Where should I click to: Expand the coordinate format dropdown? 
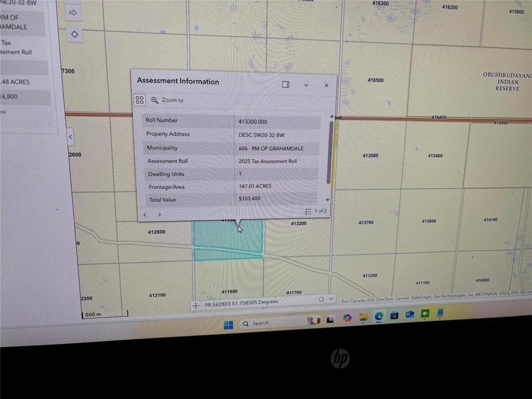(x=331, y=299)
